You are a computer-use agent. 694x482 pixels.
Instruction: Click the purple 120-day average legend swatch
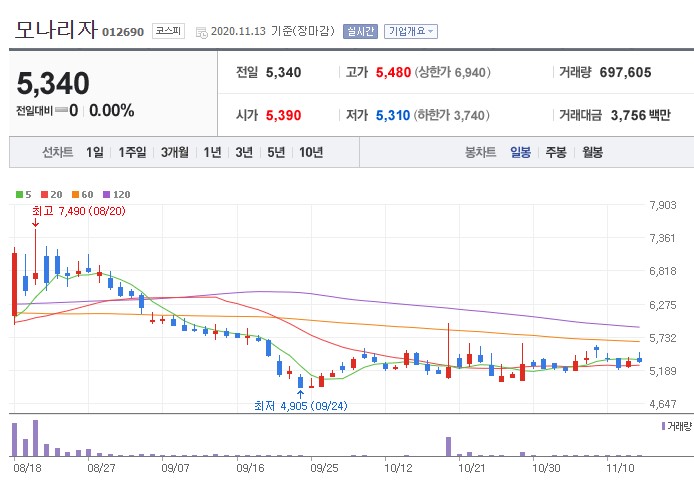(106, 194)
